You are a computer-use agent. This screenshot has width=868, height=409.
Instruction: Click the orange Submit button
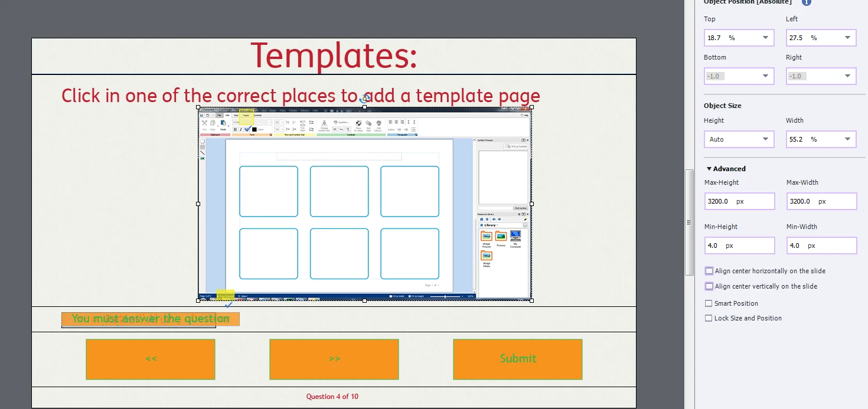click(x=518, y=359)
